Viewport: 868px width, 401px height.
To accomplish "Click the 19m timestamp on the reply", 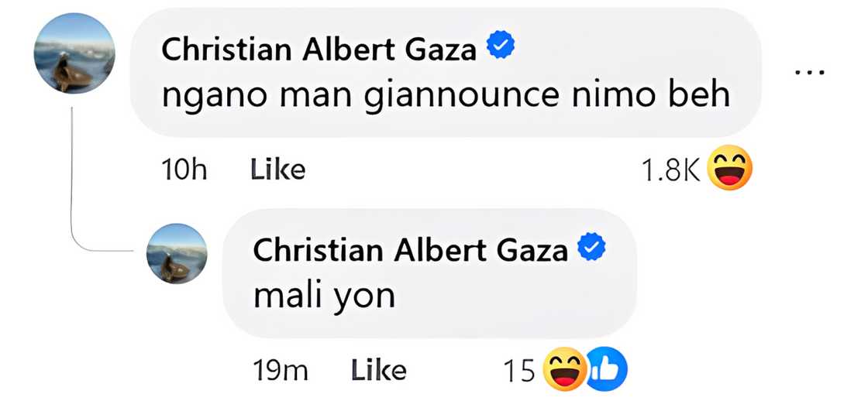I will [x=281, y=370].
